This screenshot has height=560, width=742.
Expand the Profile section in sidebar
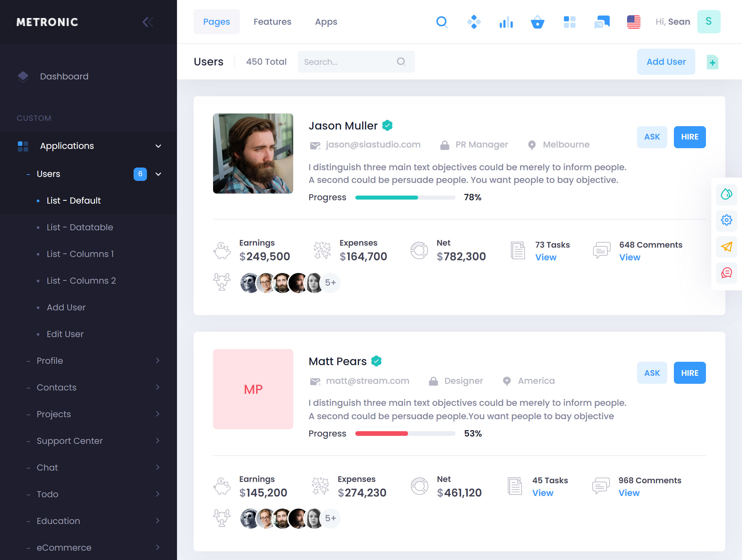point(158,360)
